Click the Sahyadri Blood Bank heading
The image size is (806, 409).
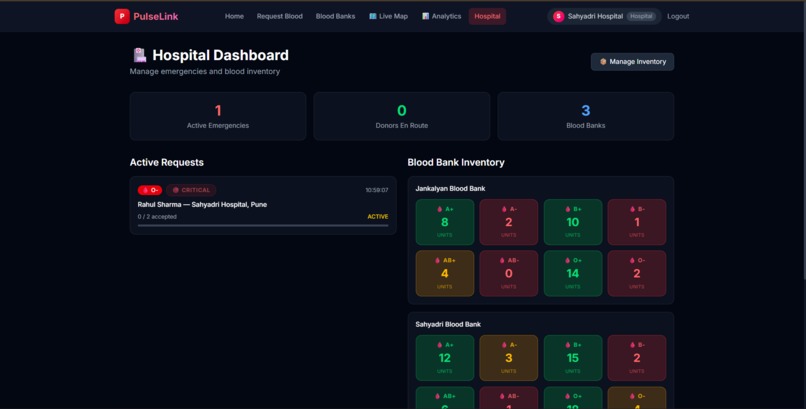click(448, 324)
